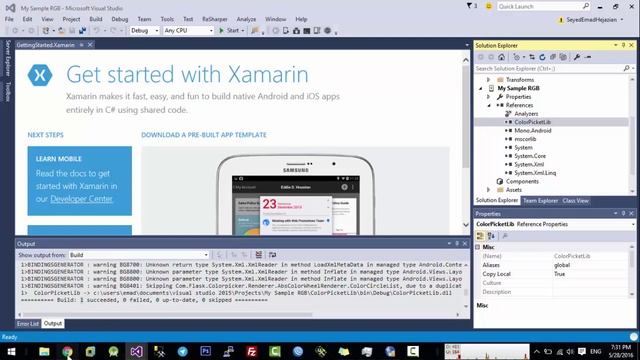
Task: Switch to the Error List tab
Action: (28, 324)
